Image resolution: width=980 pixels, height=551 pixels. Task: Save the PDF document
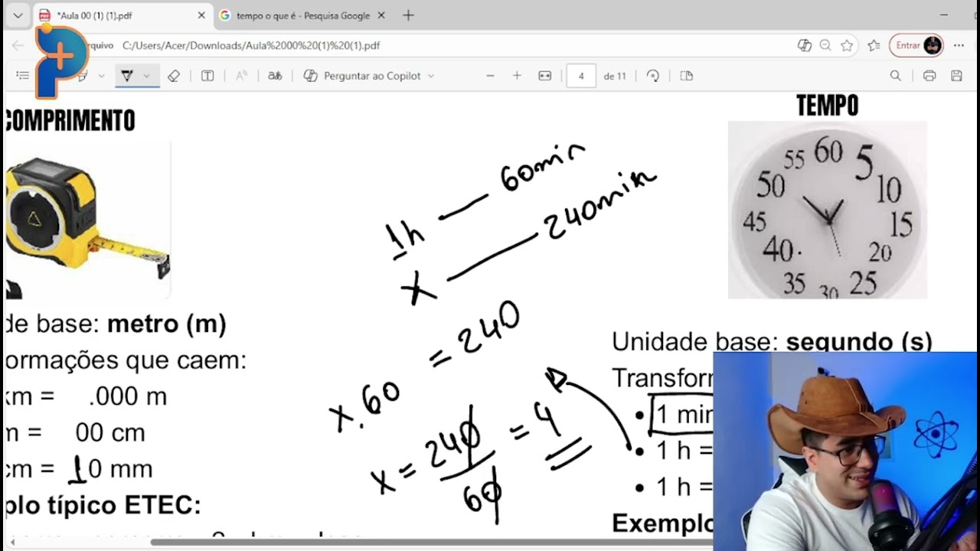[956, 76]
